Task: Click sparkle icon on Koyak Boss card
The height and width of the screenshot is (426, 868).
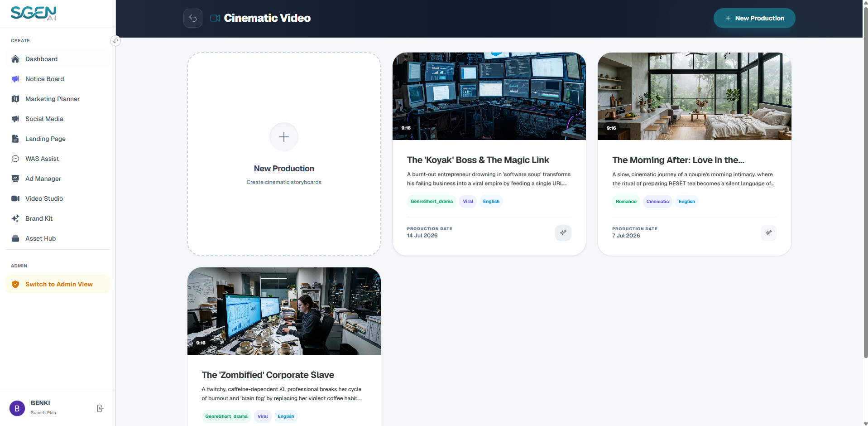Action: 563,232
